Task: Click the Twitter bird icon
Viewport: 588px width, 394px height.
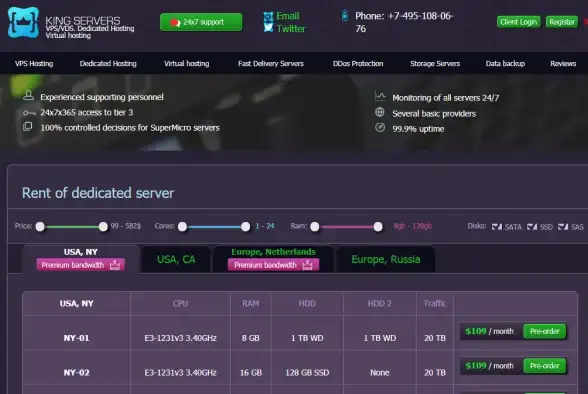Action: click(268, 28)
